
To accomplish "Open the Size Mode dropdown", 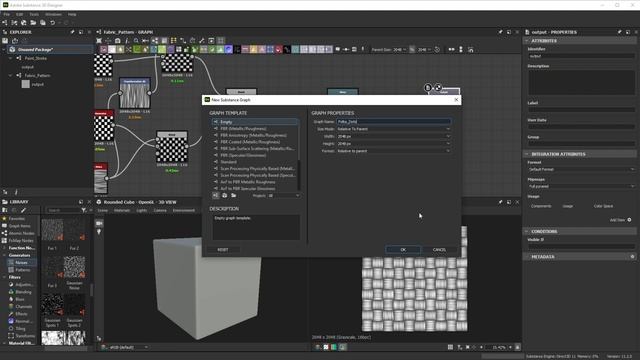I will coord(393,129).
